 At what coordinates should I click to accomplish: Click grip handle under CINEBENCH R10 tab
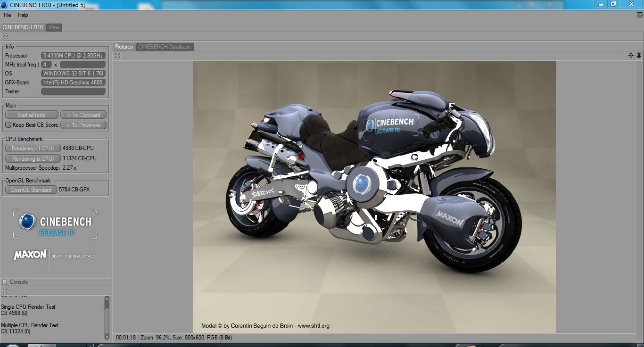[5, 36]
